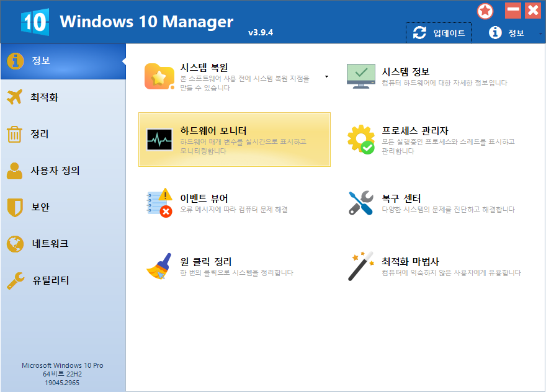Viewport: 546px width, 392px height.
Task: Switch to the 최적화 sidebar tab
Action: coord(63,97)
